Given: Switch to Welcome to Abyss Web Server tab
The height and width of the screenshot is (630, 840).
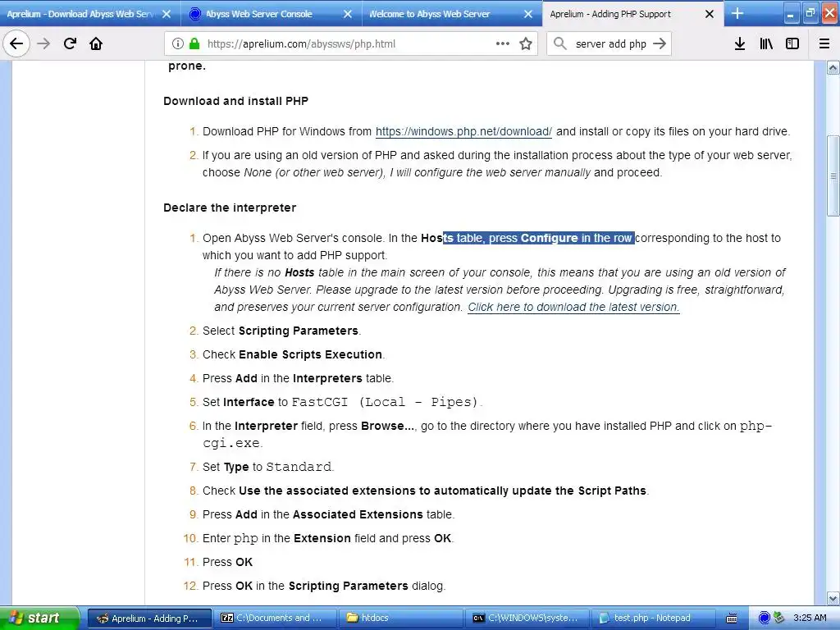Looking at the screenshot, I should 429,14.
